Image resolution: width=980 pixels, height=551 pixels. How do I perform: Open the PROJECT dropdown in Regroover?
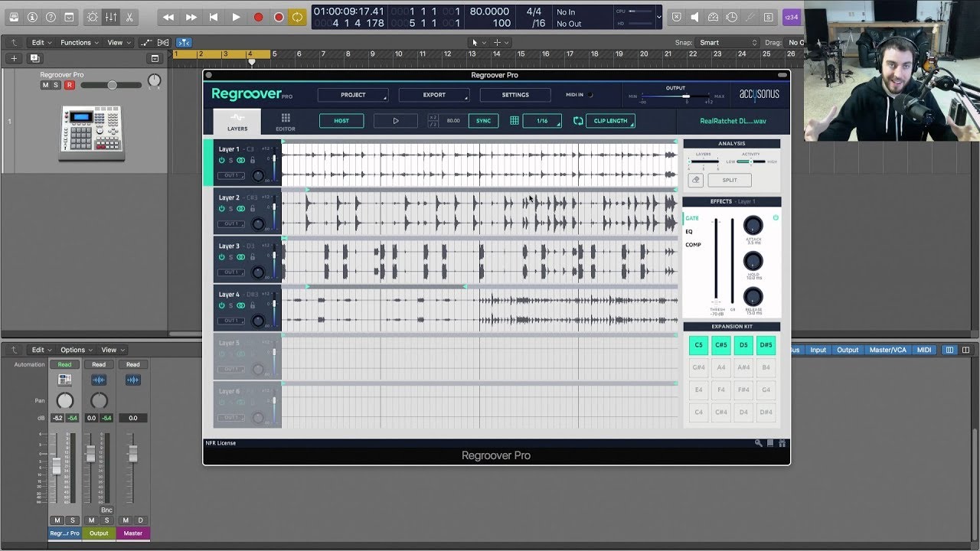tap(353, 95)
